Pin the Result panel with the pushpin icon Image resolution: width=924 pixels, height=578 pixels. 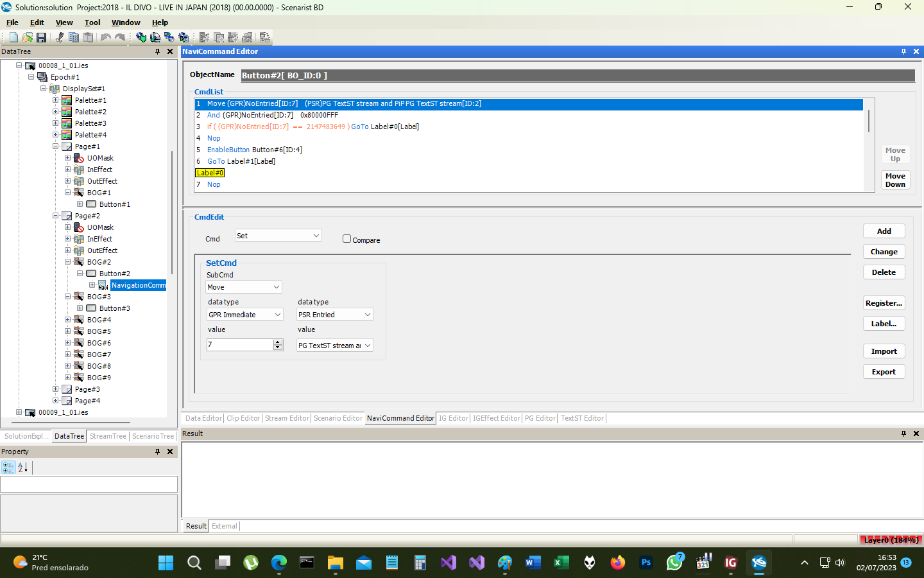click(903, 433)
